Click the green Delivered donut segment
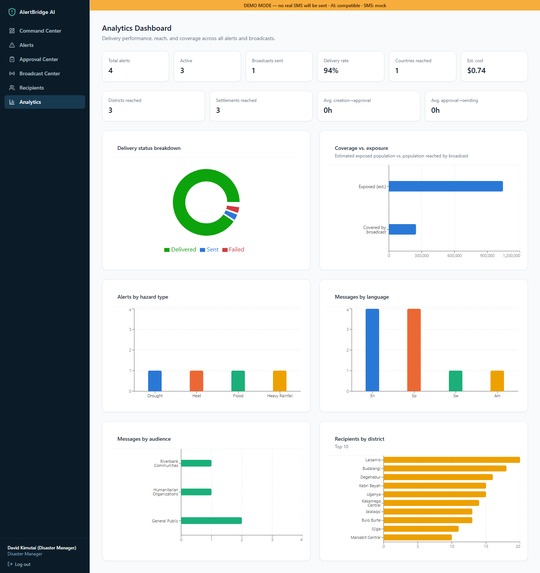Screen dimensions: 540x573 coord(179,202)
